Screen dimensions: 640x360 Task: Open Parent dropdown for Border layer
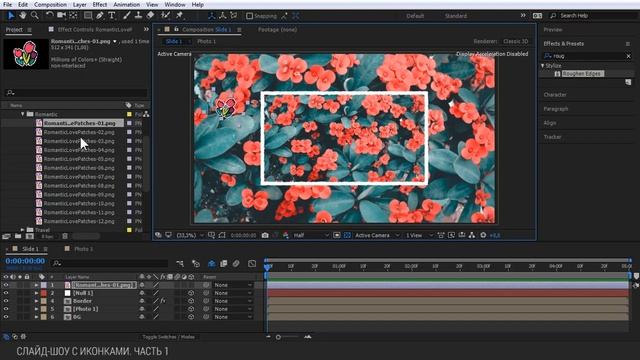click(233, 301)
